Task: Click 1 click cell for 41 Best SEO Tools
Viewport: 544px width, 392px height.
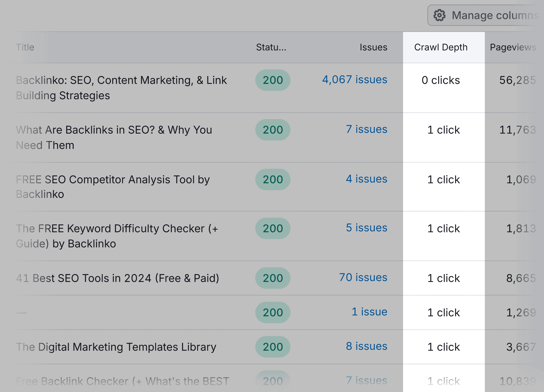Action: (x=444, y=278)
